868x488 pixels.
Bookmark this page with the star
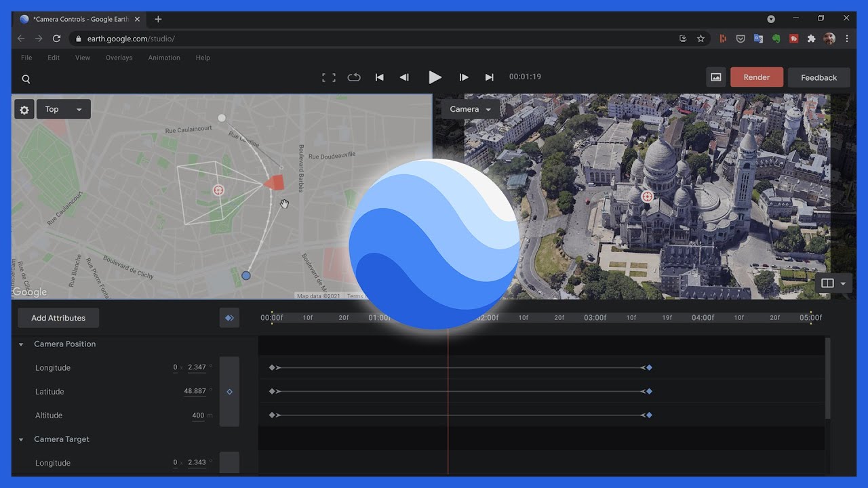point(701,39)
